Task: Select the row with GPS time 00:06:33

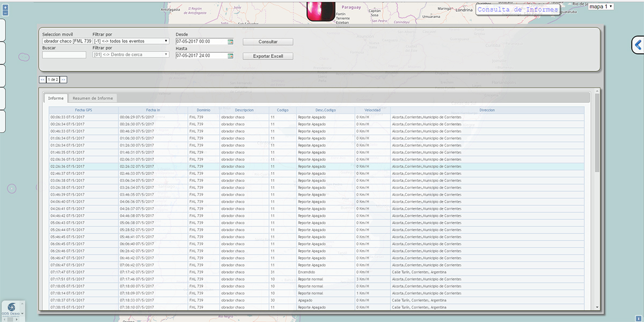Action: tap(317, 117)
